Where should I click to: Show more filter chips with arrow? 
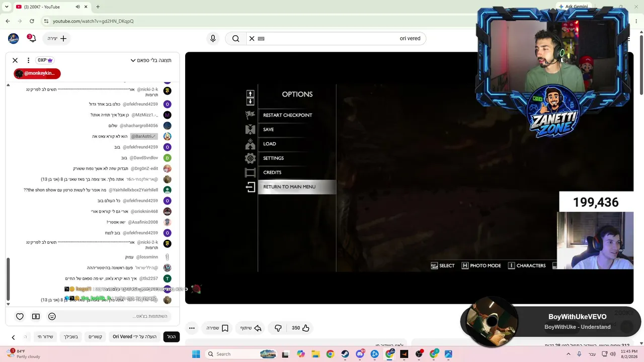click(x=13, y=337)
